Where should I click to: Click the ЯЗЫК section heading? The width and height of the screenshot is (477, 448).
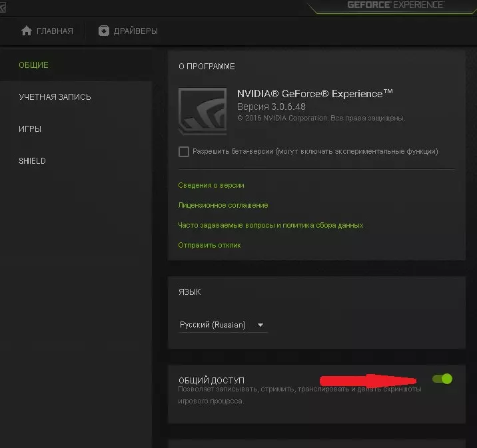(189, 292)
